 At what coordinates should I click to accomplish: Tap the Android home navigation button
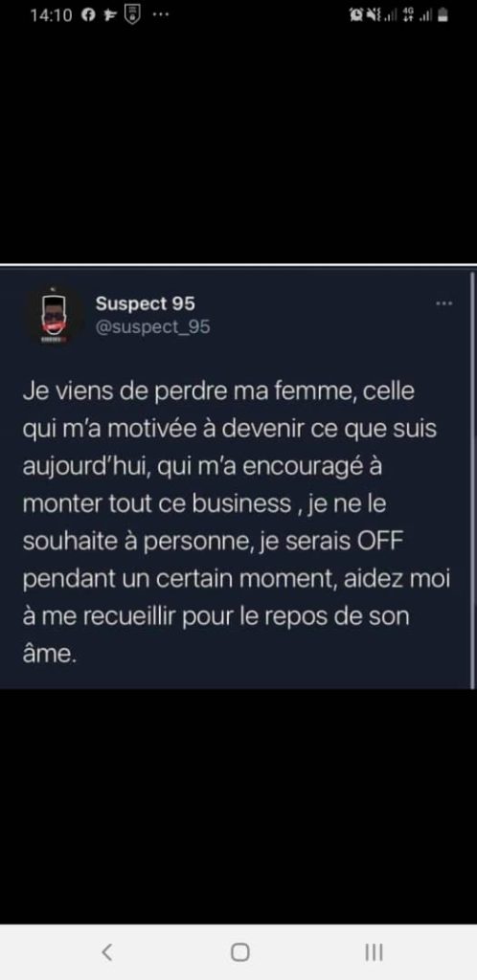pos(240,952)
